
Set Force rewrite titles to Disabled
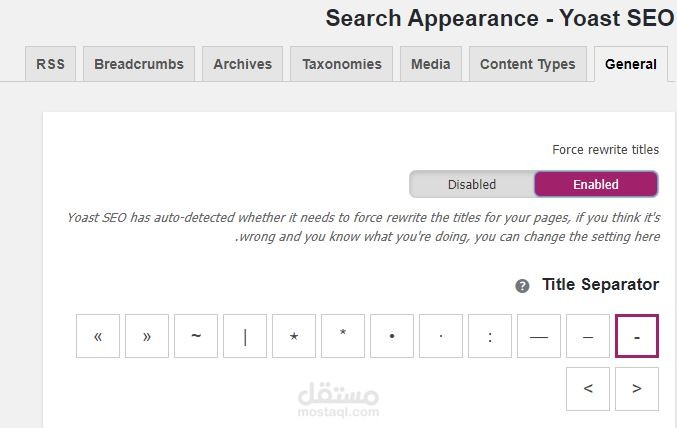click(471, 184)
